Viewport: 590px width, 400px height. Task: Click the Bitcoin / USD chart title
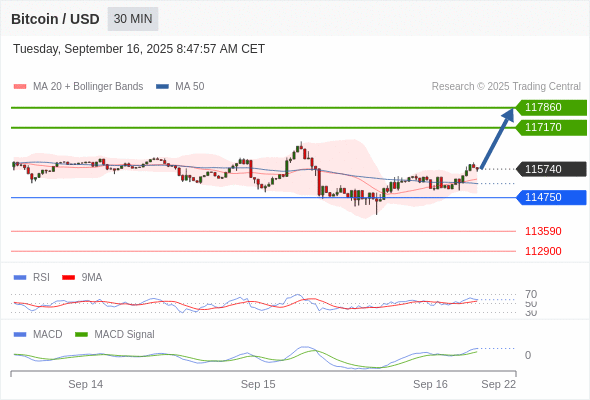tap(55, 19)
